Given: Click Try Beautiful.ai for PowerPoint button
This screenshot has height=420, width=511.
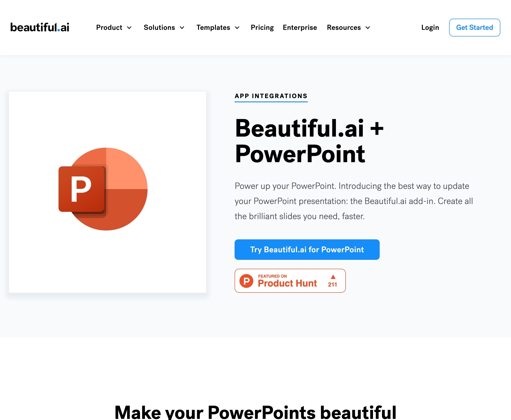Looking at the screenshot, I should click(x=307, y=249).
